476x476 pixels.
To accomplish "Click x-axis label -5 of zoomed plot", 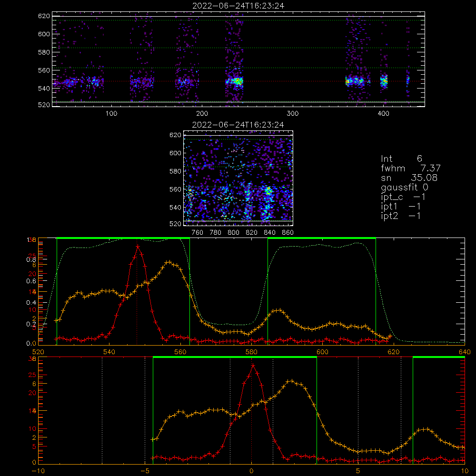I will (145, 471).
